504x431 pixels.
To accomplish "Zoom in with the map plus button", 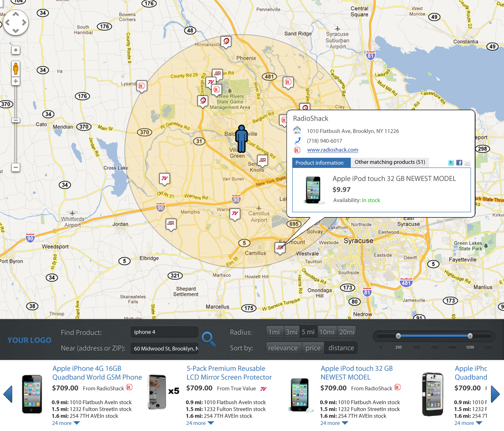I will click(x=15, y=81).
